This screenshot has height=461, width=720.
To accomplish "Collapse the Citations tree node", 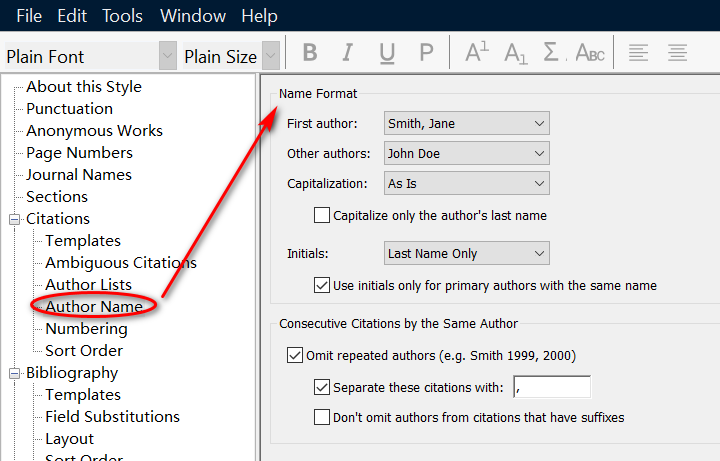I will (15, 219).
